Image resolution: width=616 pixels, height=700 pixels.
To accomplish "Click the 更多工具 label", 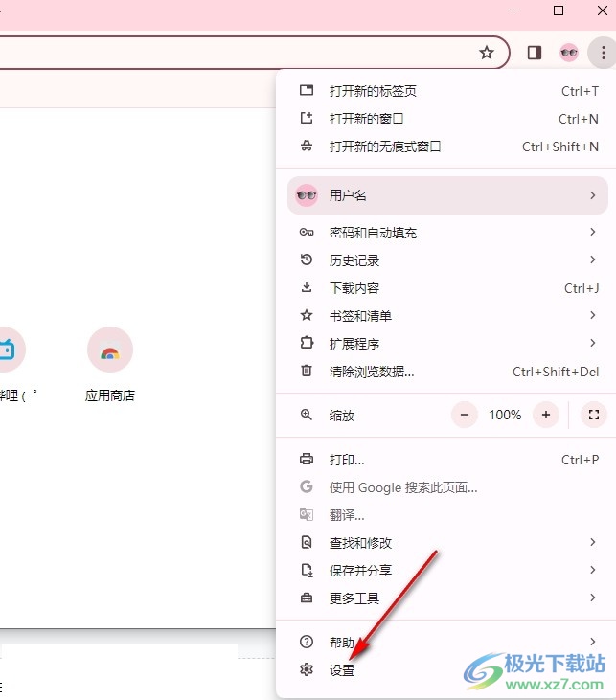I will click(354, 598).
